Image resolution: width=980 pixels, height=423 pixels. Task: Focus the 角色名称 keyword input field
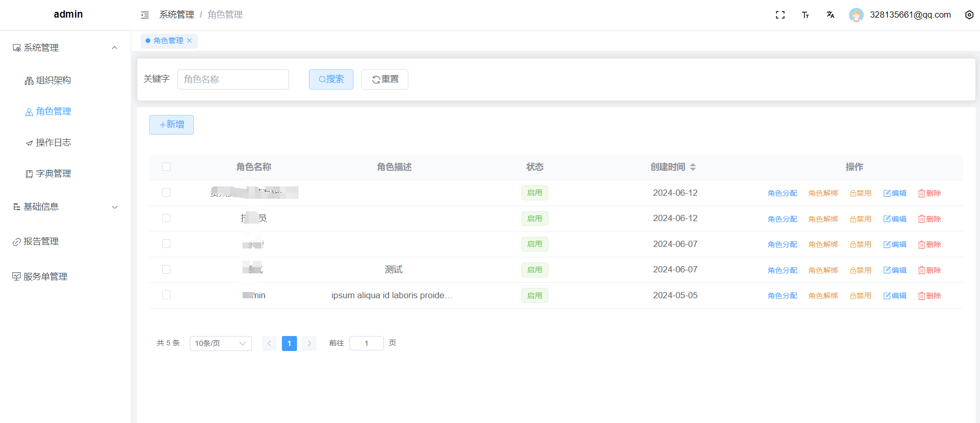pos(233,79)
